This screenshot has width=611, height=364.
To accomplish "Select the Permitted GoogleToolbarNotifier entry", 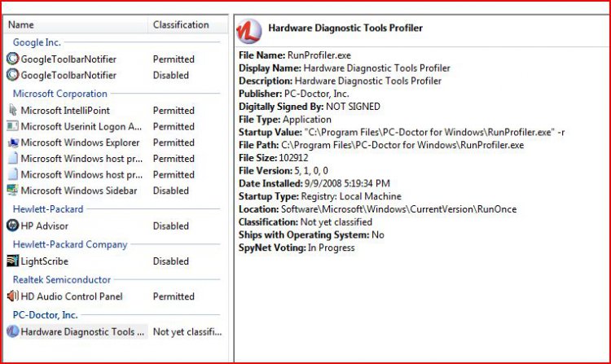I will [68, 59].
